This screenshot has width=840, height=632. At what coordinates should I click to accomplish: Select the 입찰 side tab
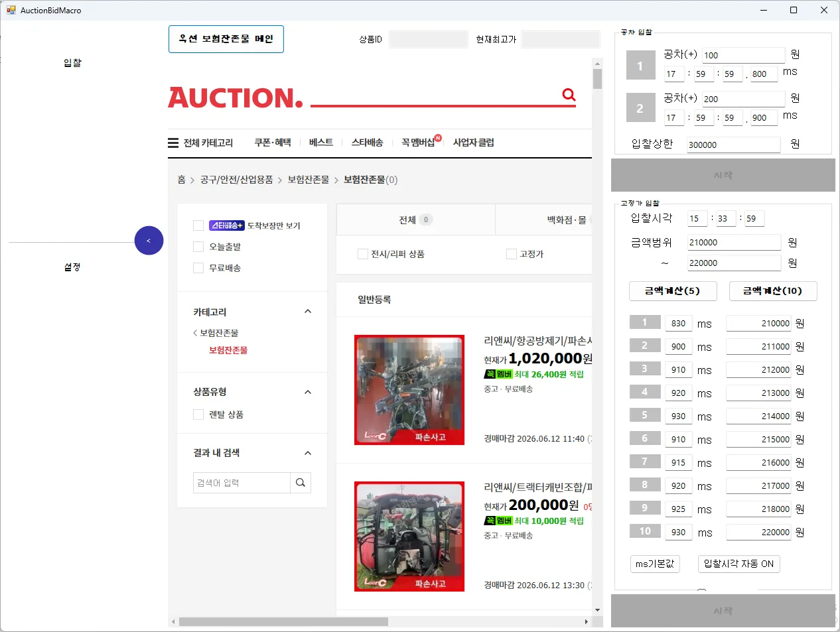72,63
